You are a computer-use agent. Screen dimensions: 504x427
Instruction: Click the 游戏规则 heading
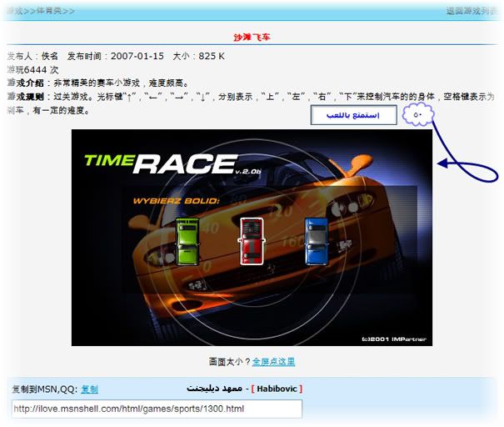click(25, 97)
